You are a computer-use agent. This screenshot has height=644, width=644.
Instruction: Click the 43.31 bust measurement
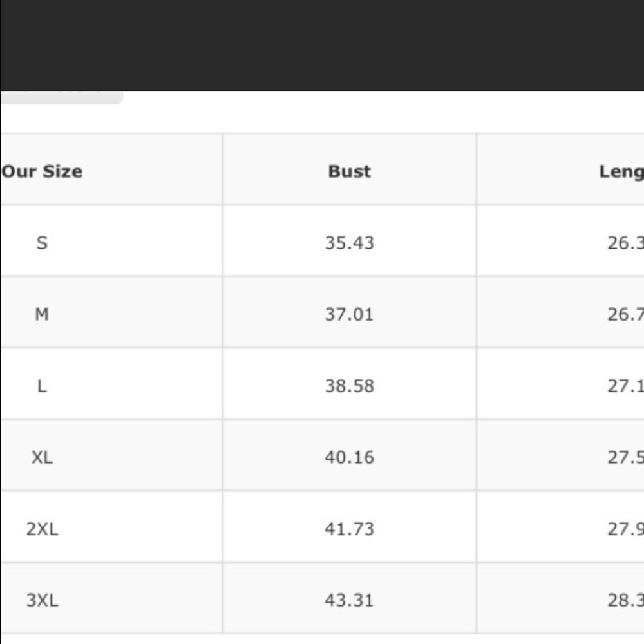[x=349, y=600]
